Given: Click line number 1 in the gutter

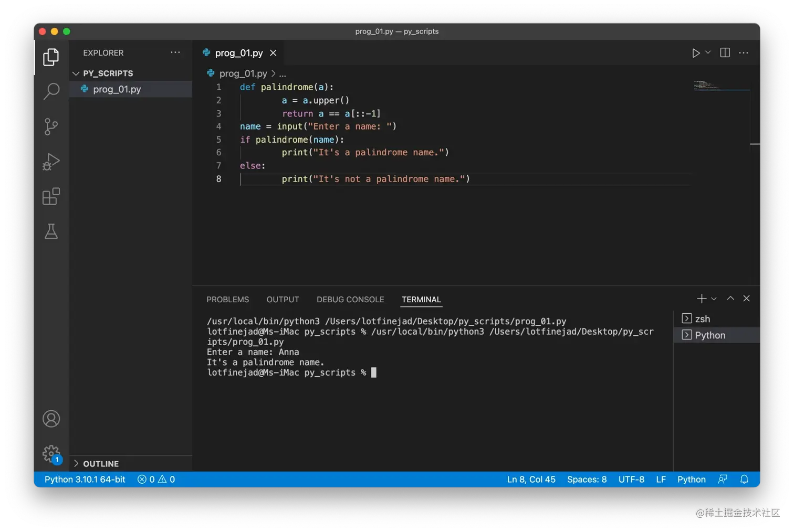Looking at the screenshot, I should click(x=218, y=87).
